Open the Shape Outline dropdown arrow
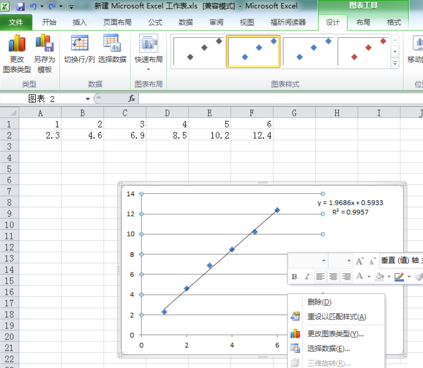The height and width of the screenshot is (368, 423). point(409,277)
